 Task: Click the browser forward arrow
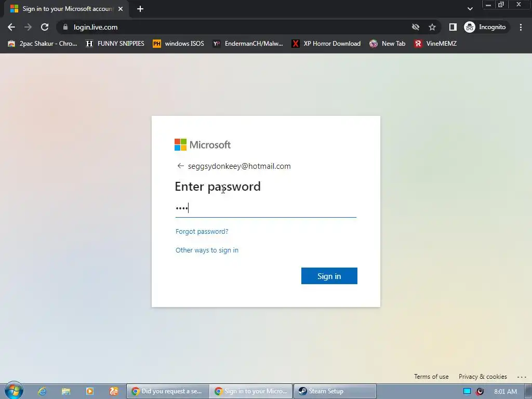point(28,27)
